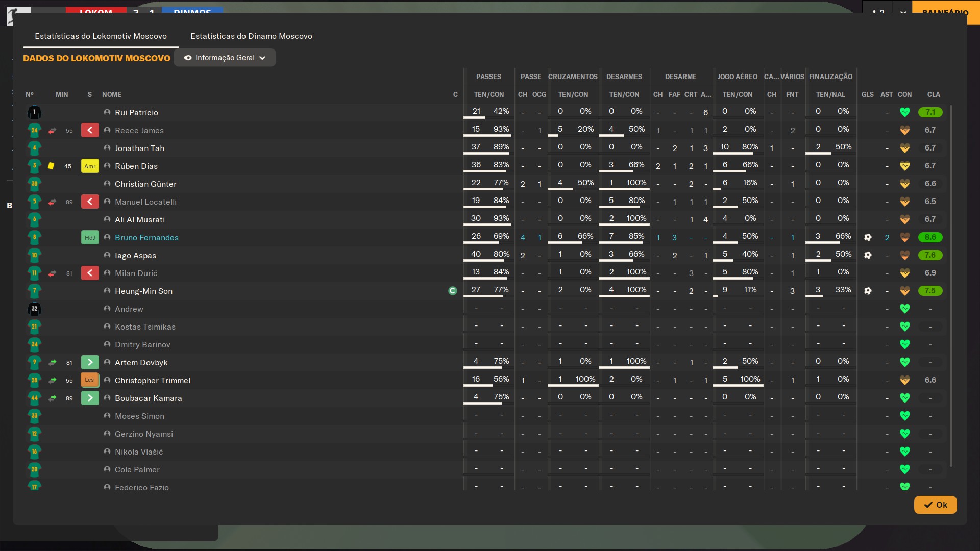This screenshot has width=980, height=551.
Task: Click Boubacar Kamara's green substituted-on arrow badge
Action: point(90,398)
